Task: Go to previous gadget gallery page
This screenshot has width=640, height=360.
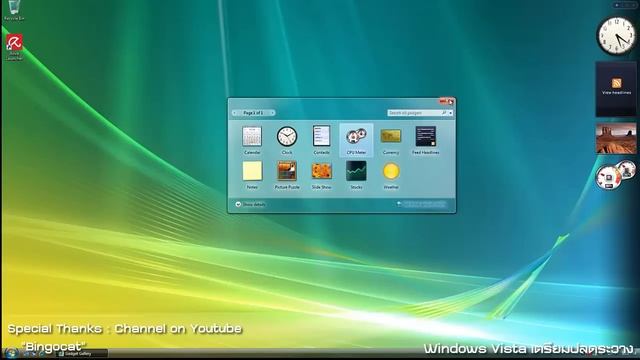Action: (235, 113)
